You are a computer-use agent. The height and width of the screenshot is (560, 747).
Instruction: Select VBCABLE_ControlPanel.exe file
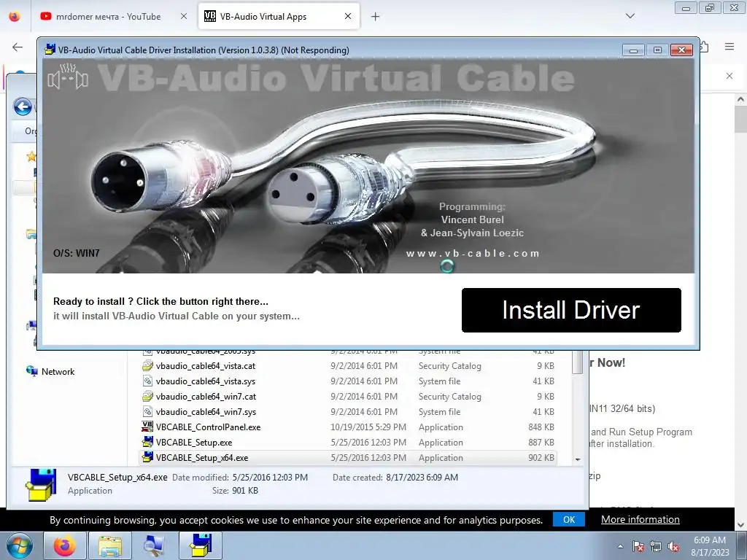coord(348,427)
